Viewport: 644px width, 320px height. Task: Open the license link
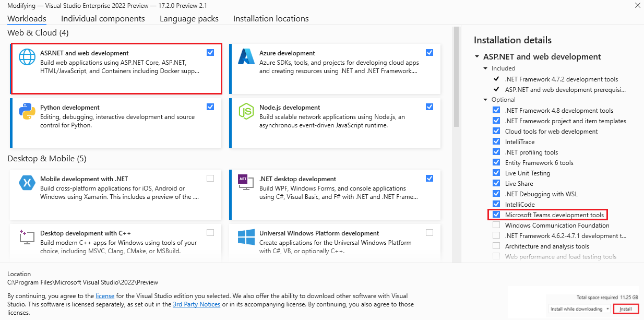tap(105, 296)
